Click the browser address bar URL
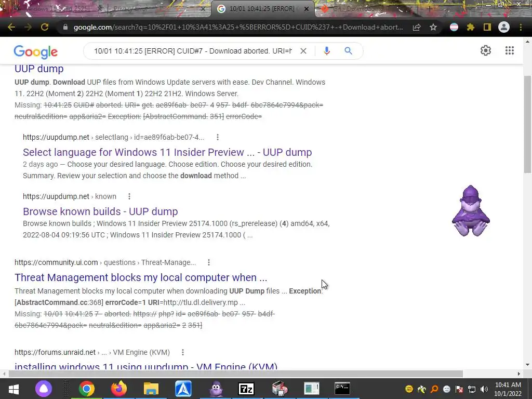The width and height of the screenshot is (532, 399). [238, 27]
